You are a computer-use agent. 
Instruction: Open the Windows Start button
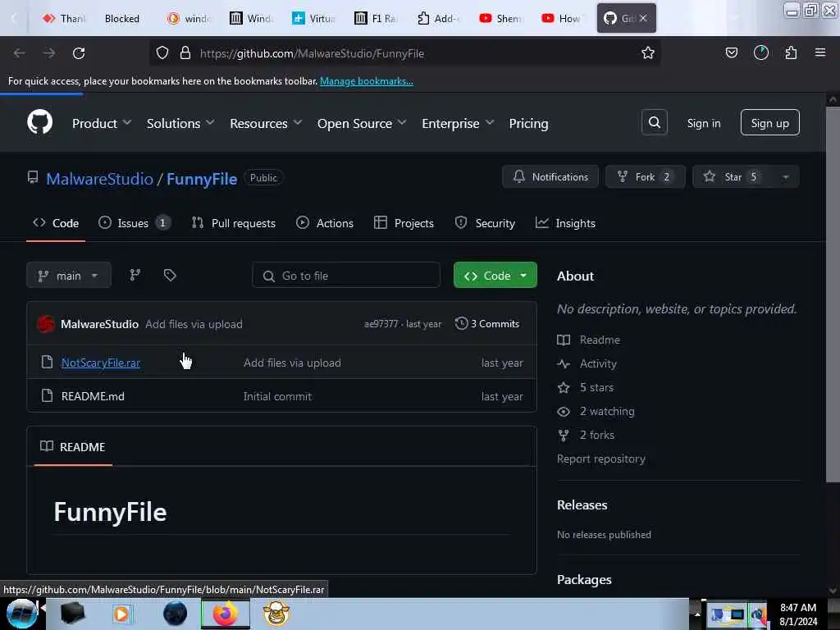click(x=21, y=614)
